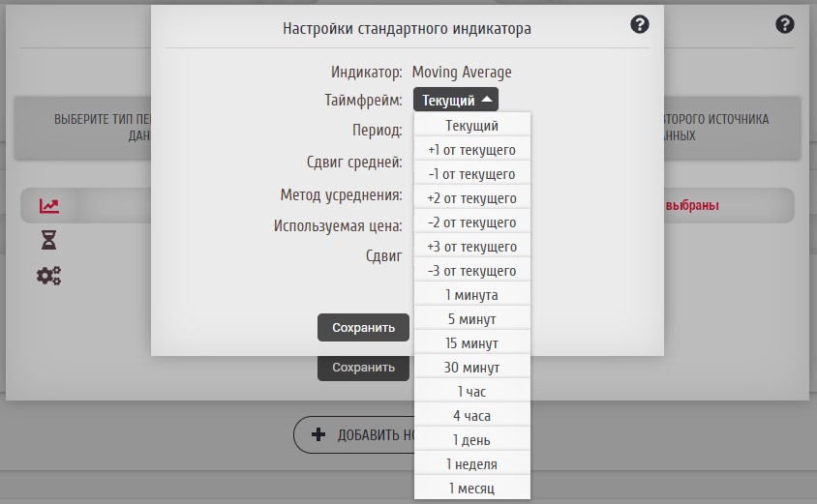Pick '+2 от текущего' from the list
This screenshot has width=817, height=504.
tap(471, 198)
